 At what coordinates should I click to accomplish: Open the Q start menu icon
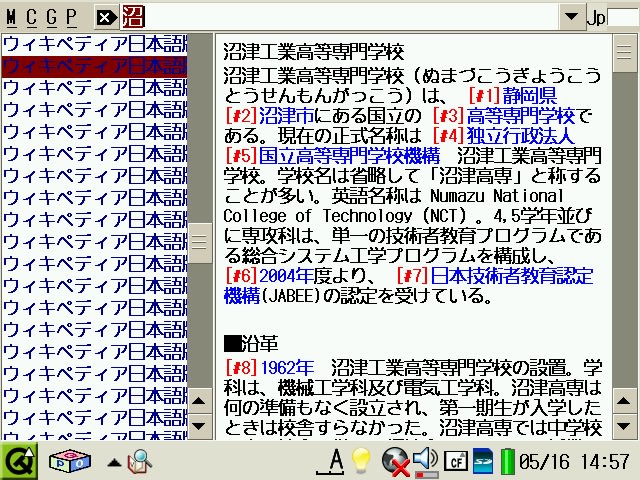pos(19,461)
